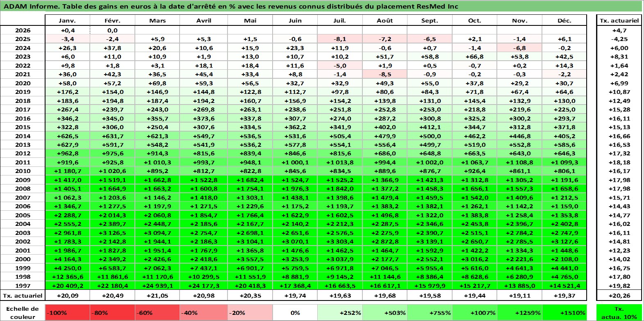Click the 1997 row label
Viewport: 644px width, 321px height.
click(23, 286)
